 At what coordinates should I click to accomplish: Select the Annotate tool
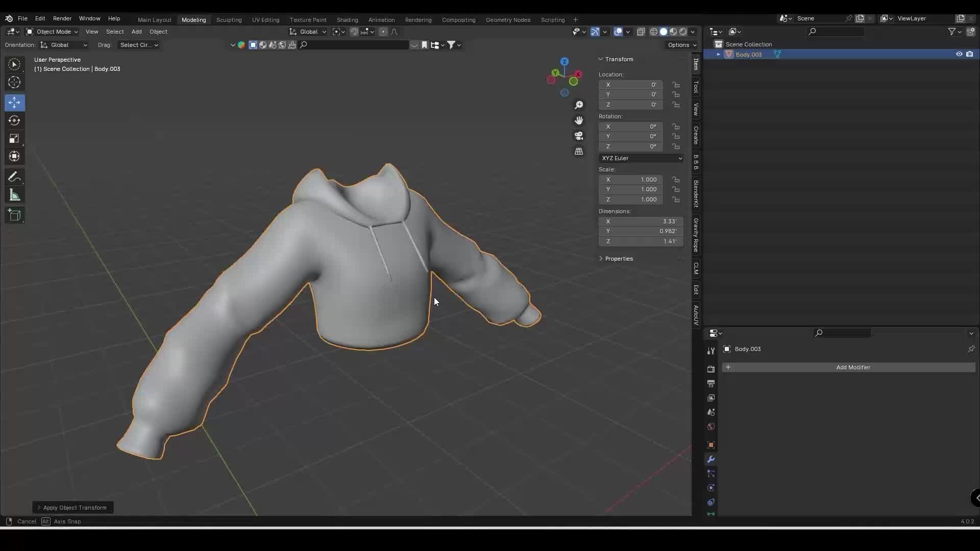[x=14, y=177]
